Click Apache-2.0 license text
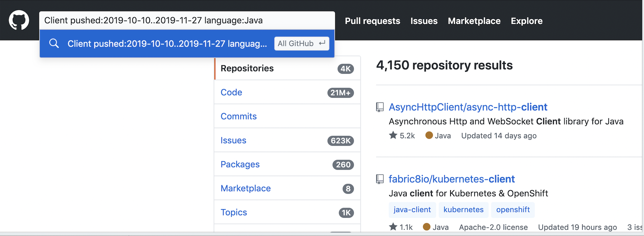 click(x=493, y=227)
